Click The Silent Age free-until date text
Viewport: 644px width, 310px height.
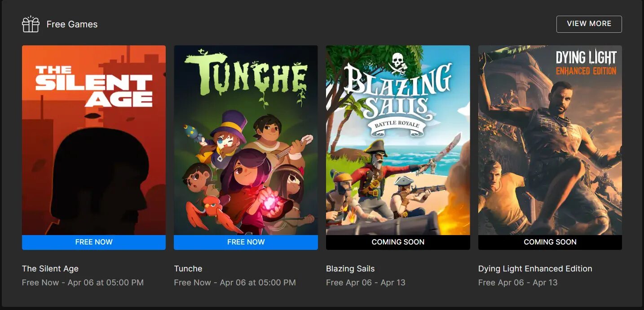[x=83, y=283]
